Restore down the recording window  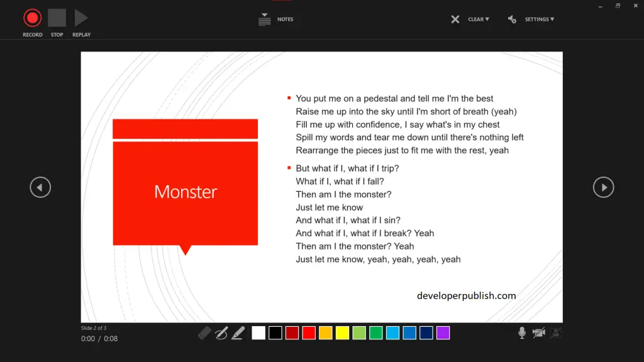click(618, 6)
